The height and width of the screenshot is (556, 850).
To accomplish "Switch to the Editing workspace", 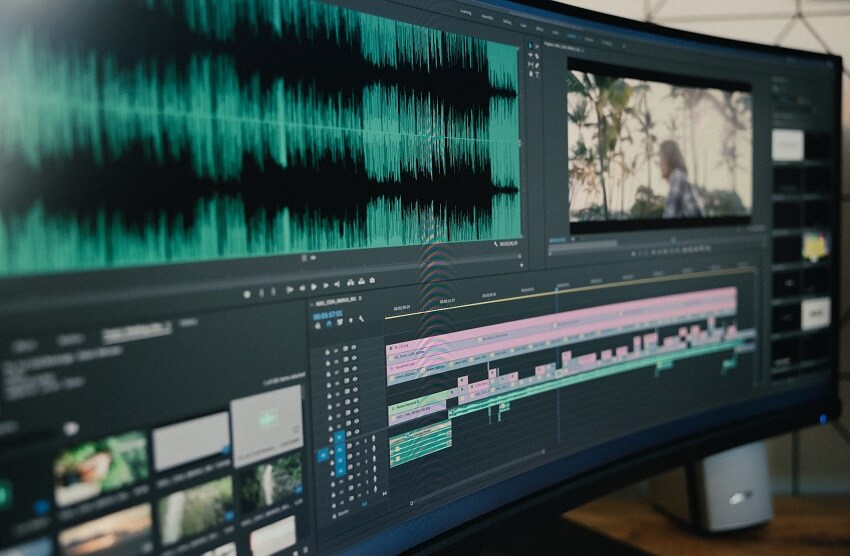I will coord(507,22).
